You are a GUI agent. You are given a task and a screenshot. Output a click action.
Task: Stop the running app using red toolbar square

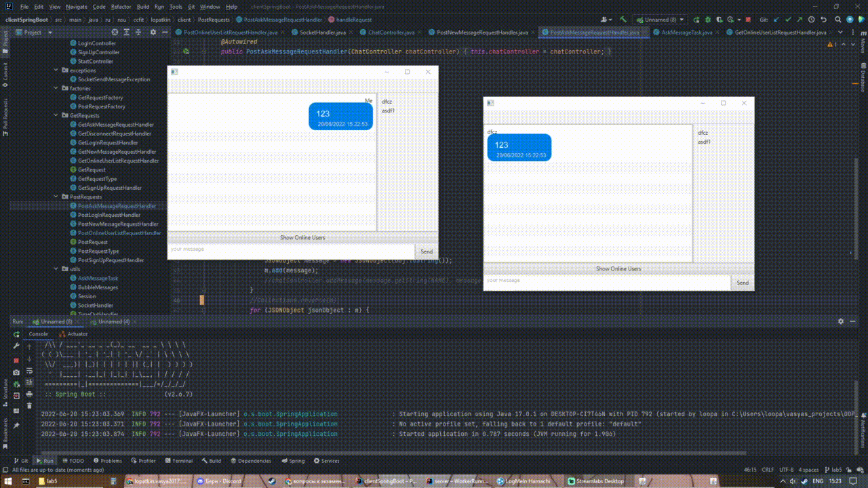pyautogui.click(x=748, y=20)
